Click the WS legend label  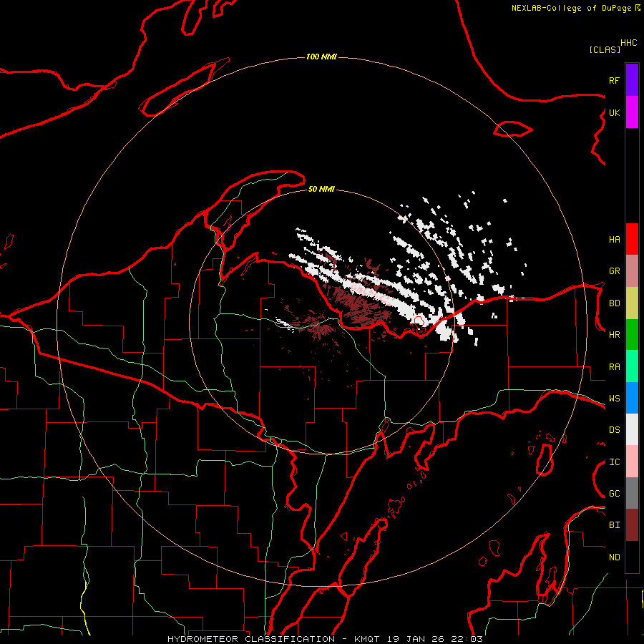[x=614, y=399]
